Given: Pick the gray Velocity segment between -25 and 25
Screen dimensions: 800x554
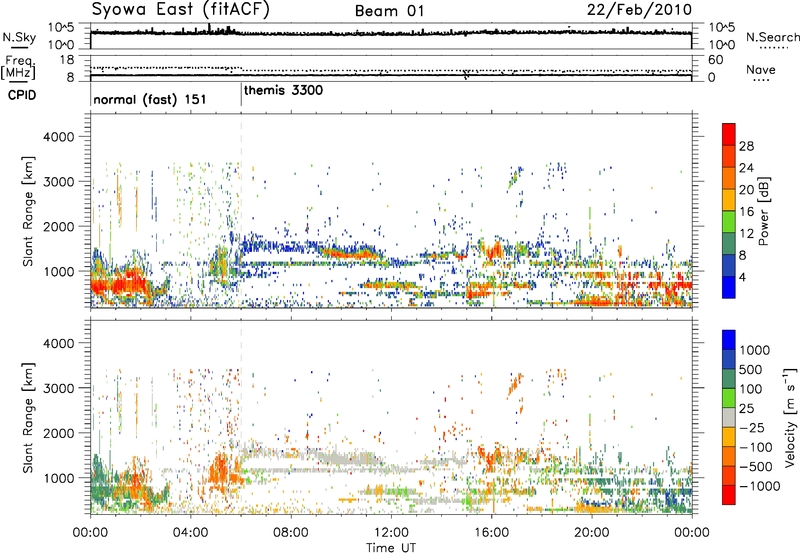Looking at the screenshot, I should [729, 417].
